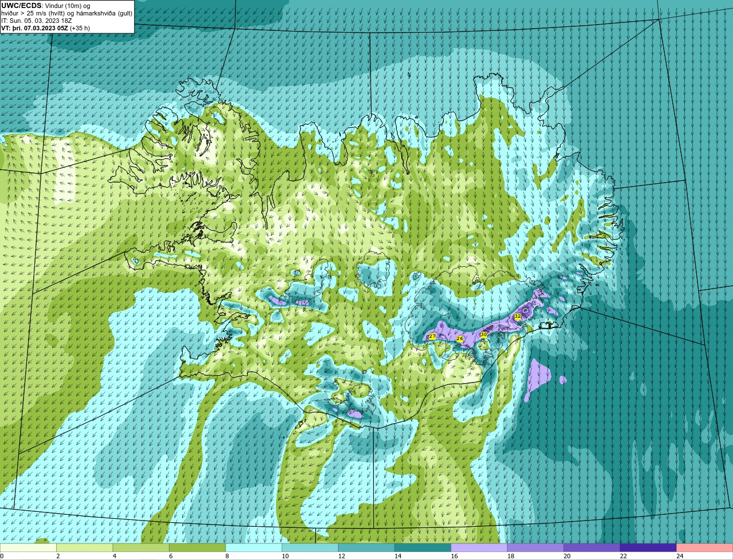Click the yellow gust marker labeled 32
Screen dimensions: 733x560
pyautogui.click(x=518, y=316)
